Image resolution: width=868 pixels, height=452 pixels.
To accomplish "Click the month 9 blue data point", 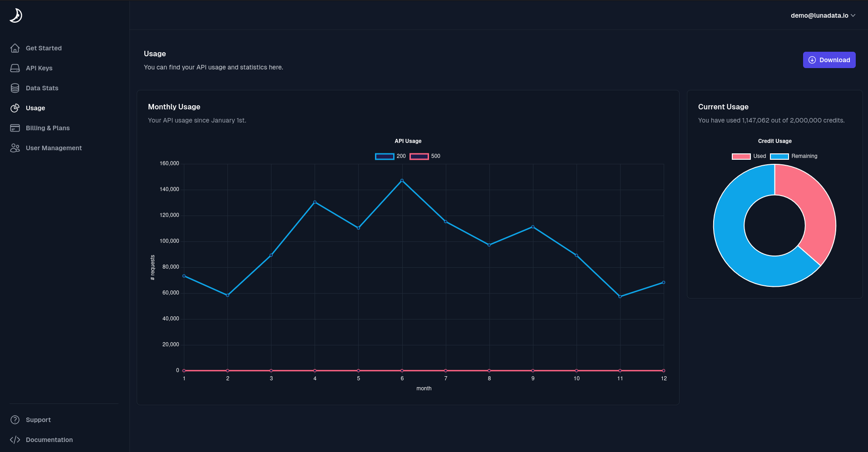I will pos(533,227).
